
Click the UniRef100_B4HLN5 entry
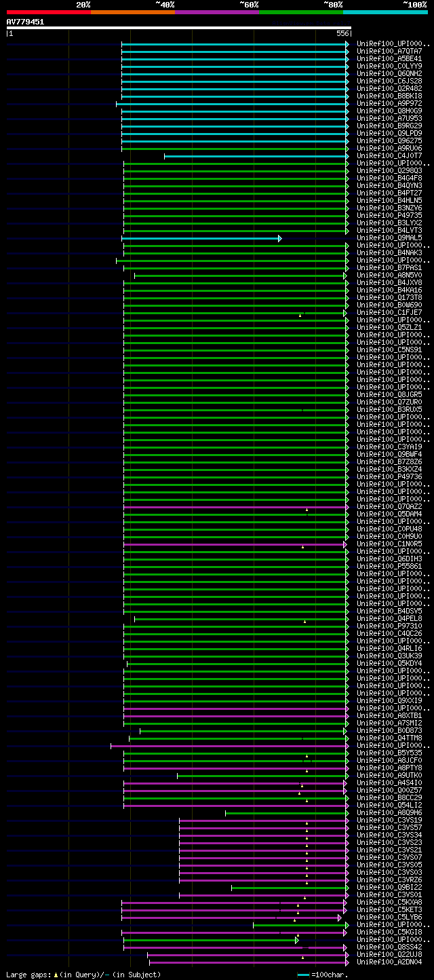(389, 201)
